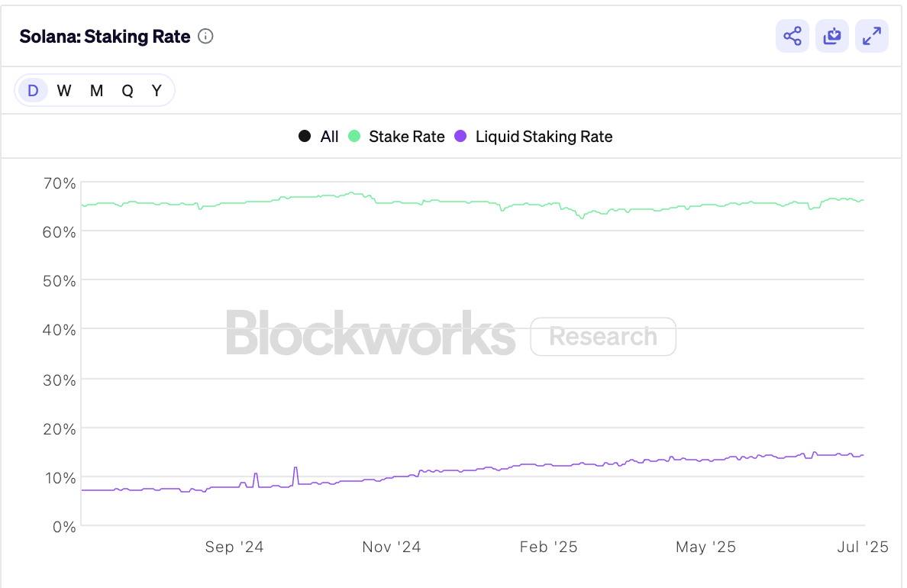Click the Research label button
The width and height of the screenshot is (907, 588).
(x=602, y=336)
